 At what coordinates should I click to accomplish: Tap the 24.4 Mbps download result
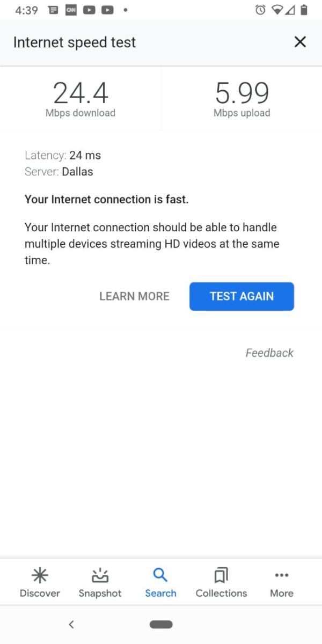coord(80,99)
